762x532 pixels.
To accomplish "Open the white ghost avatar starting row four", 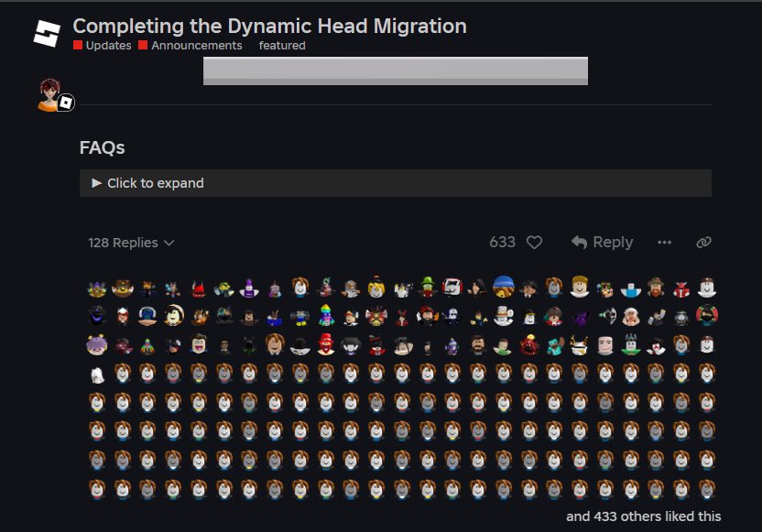I will pos(97,375).
